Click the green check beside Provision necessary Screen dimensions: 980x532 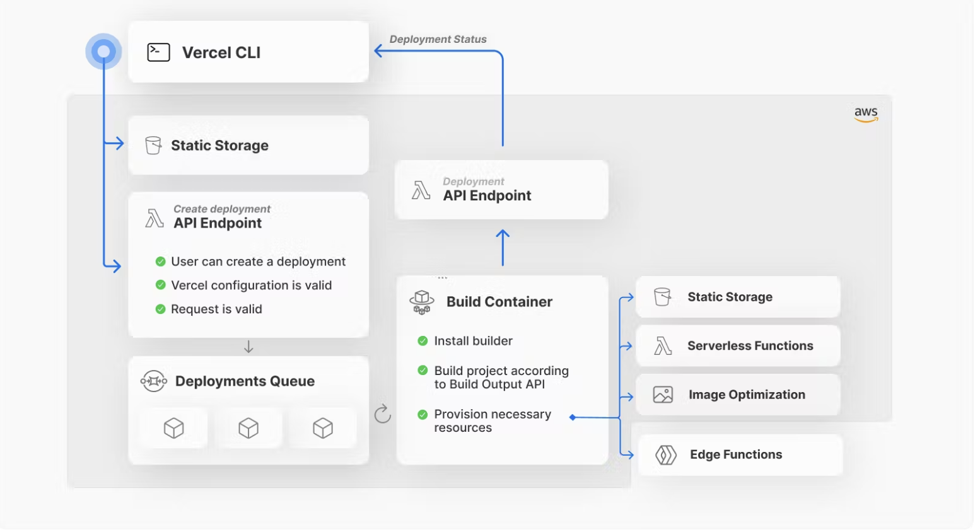tap(423, 414)
